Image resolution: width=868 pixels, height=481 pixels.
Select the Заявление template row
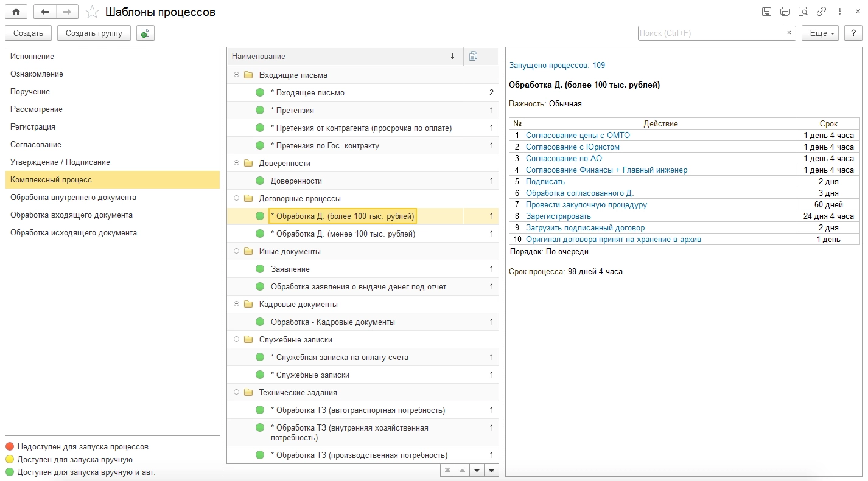click(x=290, y=269)
